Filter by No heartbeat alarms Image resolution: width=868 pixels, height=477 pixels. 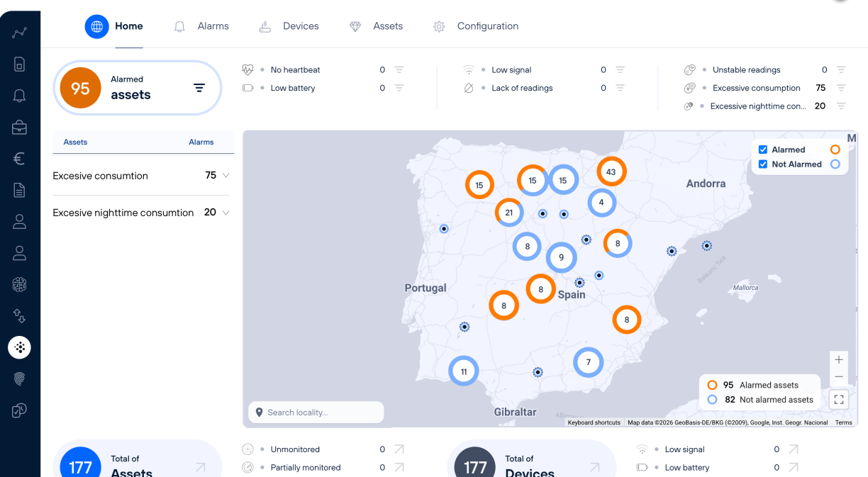point(399,69)
